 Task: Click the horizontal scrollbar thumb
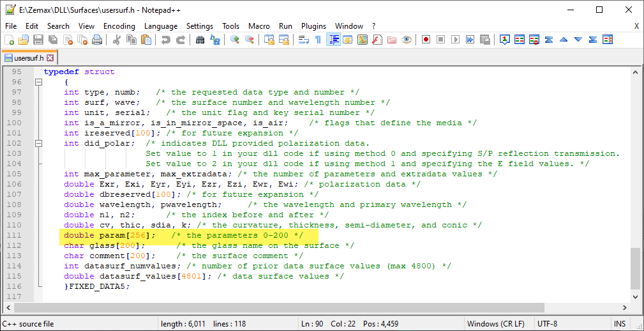[280, 307]
